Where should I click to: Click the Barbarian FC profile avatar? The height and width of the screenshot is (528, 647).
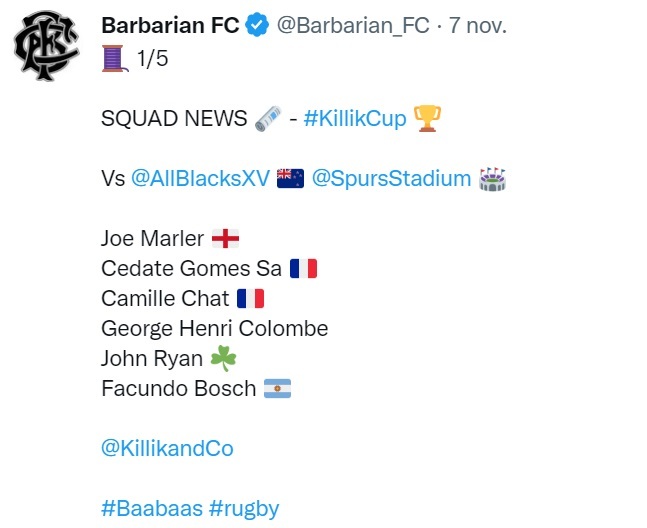click(47, 50)
